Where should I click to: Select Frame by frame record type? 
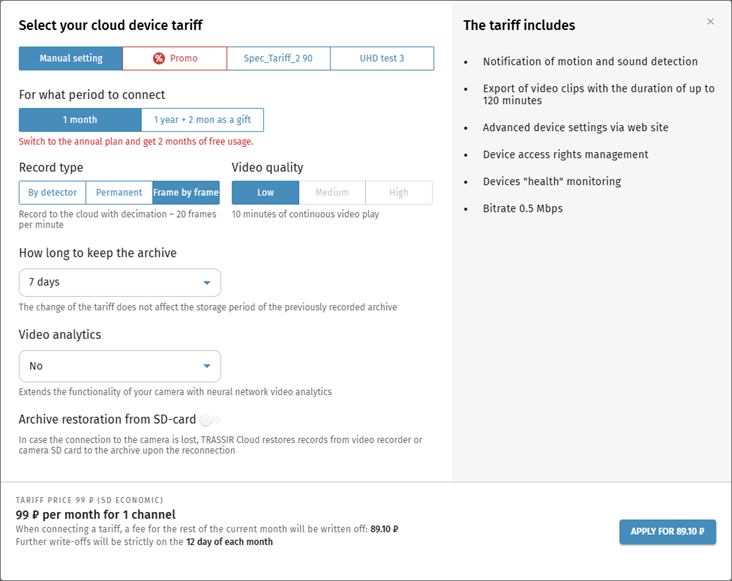[186, 193]
